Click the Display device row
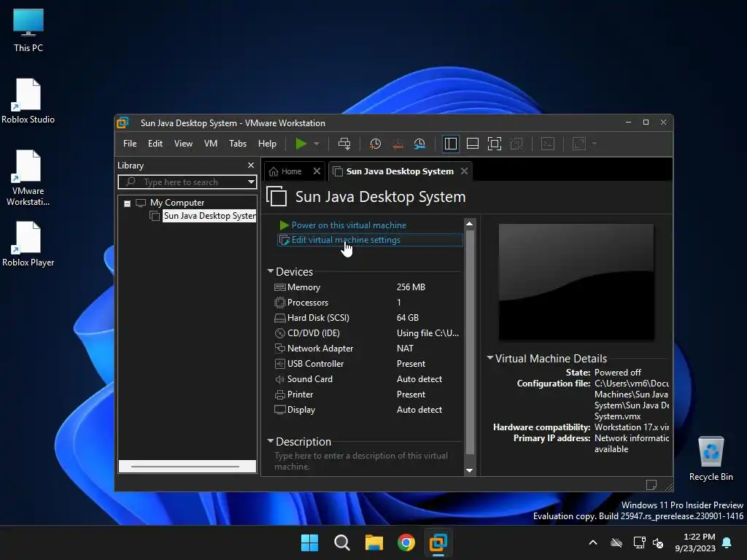Image resolution: width=747 pixels, height=560 pixels. (367, 410)
